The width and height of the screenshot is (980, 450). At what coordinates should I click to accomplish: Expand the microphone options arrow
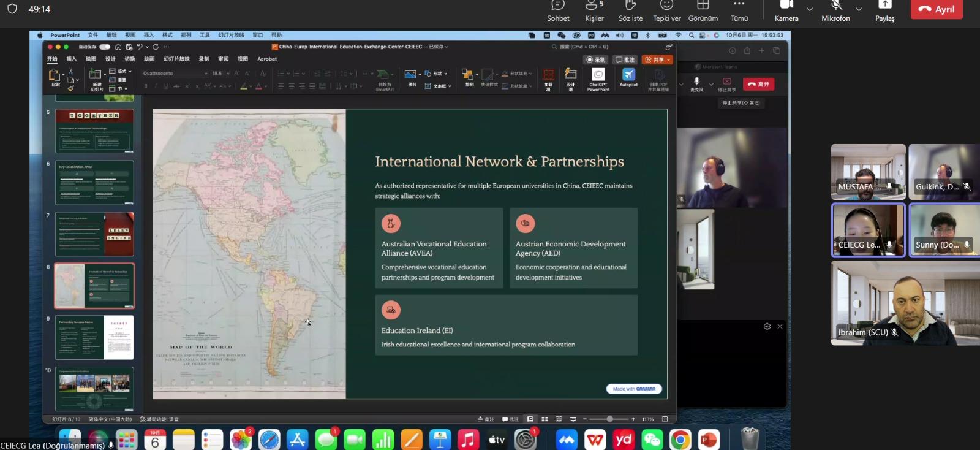tap(859, 9)
